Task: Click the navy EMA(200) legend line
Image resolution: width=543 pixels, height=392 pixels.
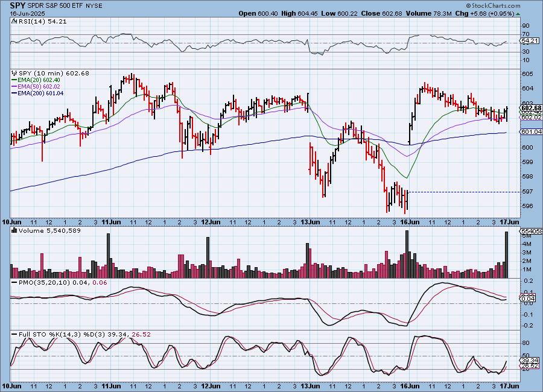Action: [14, 93]
